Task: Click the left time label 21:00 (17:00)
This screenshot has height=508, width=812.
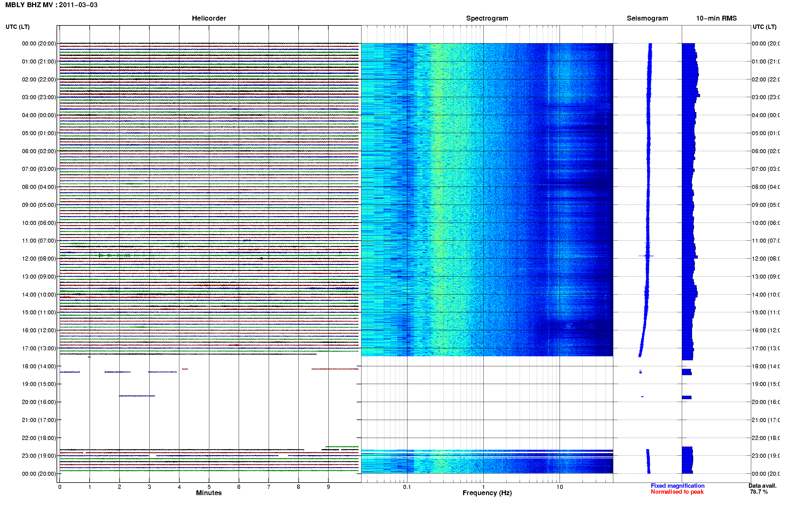Action: tap(39, 420)
